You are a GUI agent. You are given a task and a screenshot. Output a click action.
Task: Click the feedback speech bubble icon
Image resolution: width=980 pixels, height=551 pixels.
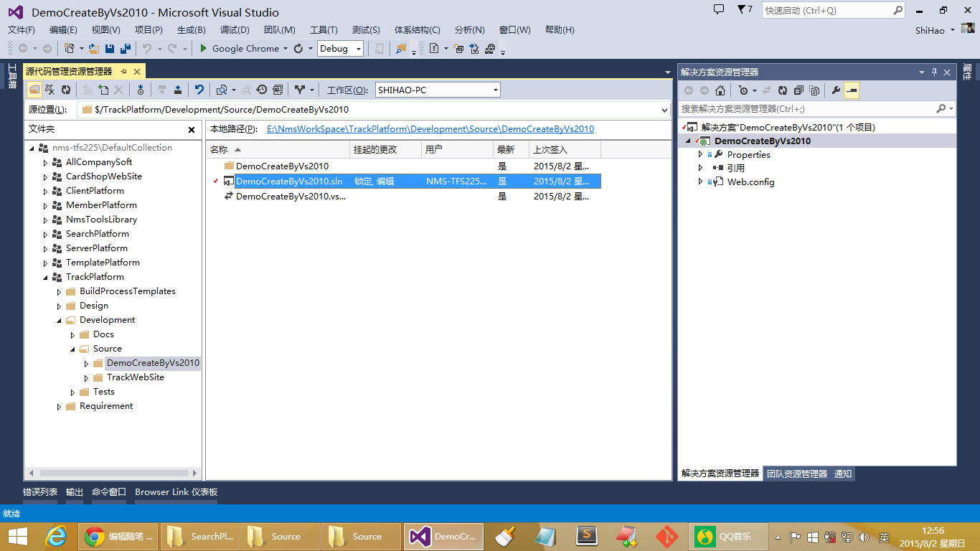[719, 9]
